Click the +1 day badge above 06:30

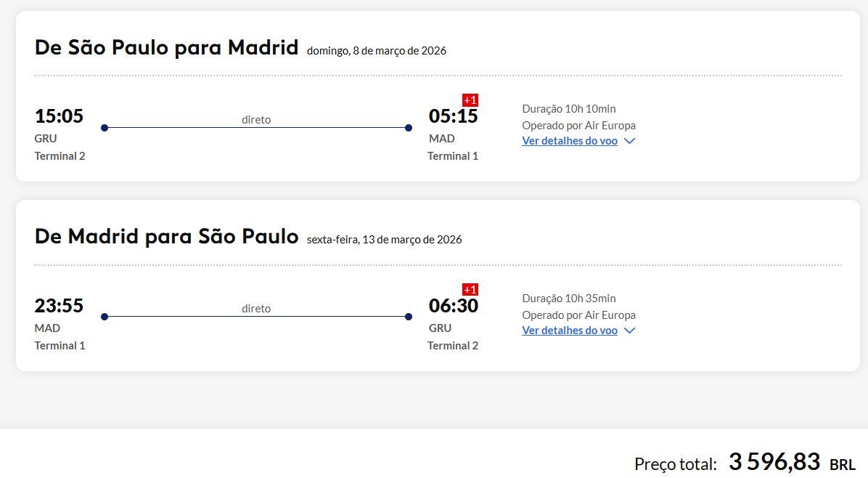[x=470, y=290]
